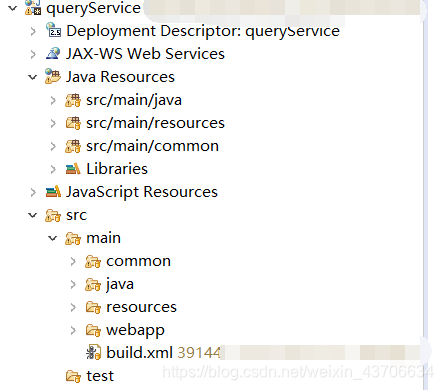The width and height of the screenshot is (443, 390).
Task: Click the vertical scrollbar on the right
Action: (425, 195)
